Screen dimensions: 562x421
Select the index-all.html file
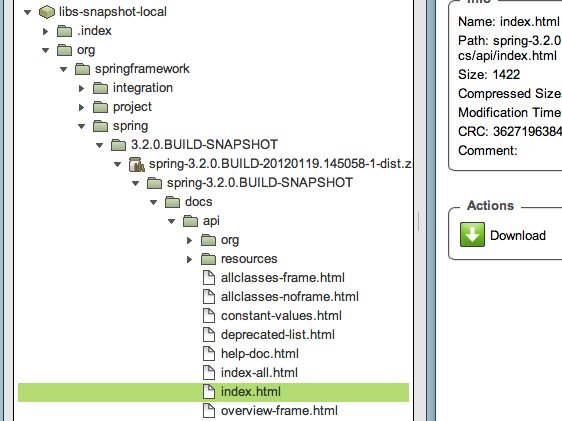coord(259,373)
